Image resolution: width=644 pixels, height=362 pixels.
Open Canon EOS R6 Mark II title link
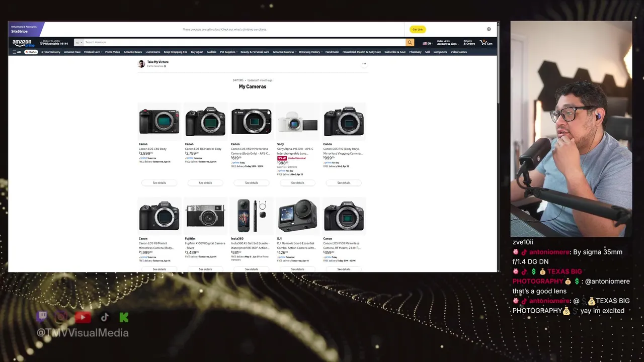[156, 245]
